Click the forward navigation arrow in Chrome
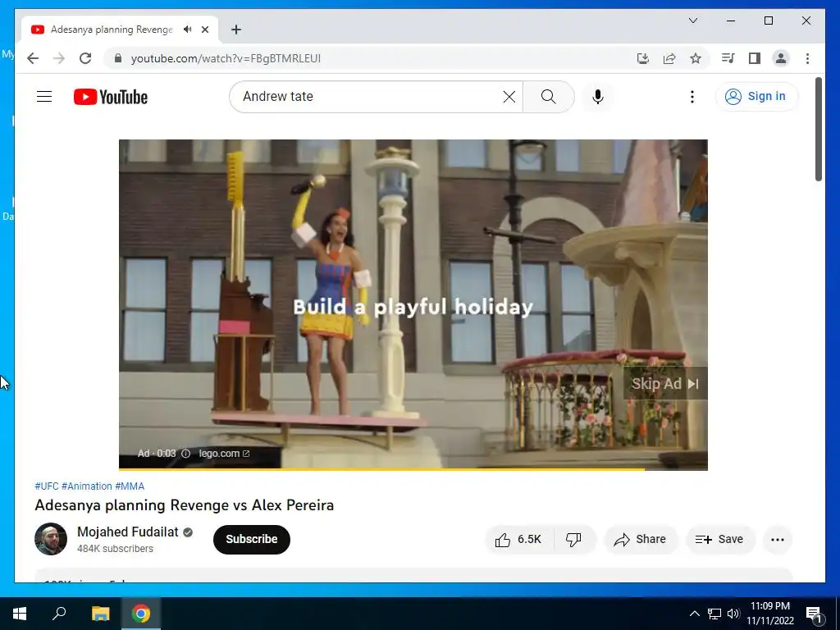 (x=59, y=58)
